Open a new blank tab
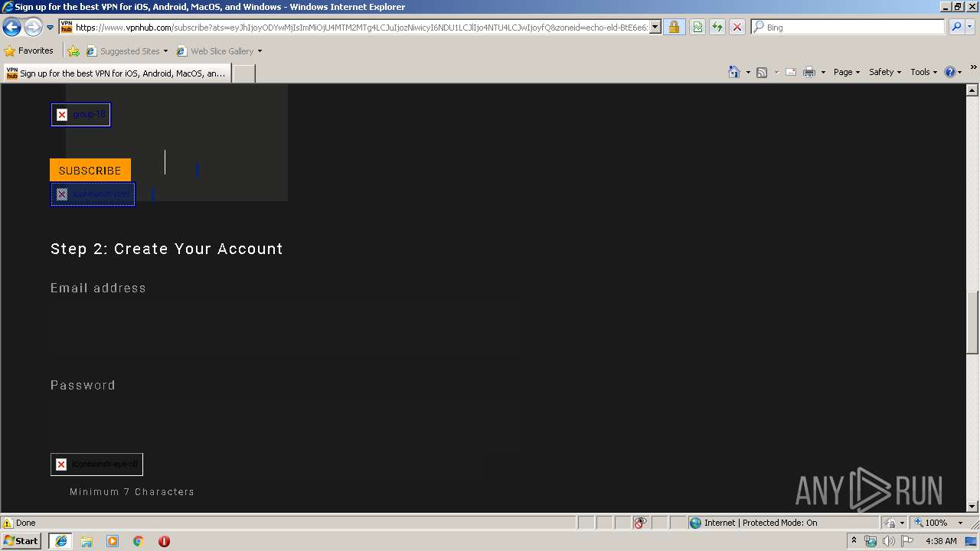980x551 pixels. (243, 73)
